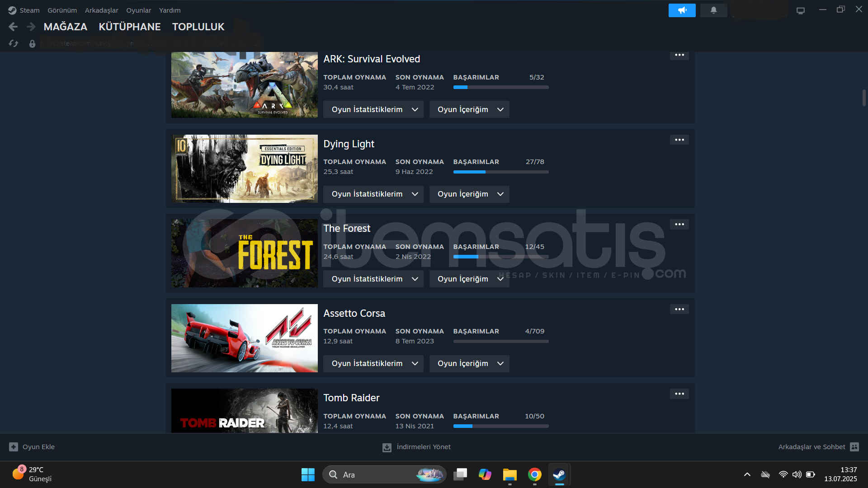Click the ARK game banner image
868x488 pixels.
click(x=245, y=84)
